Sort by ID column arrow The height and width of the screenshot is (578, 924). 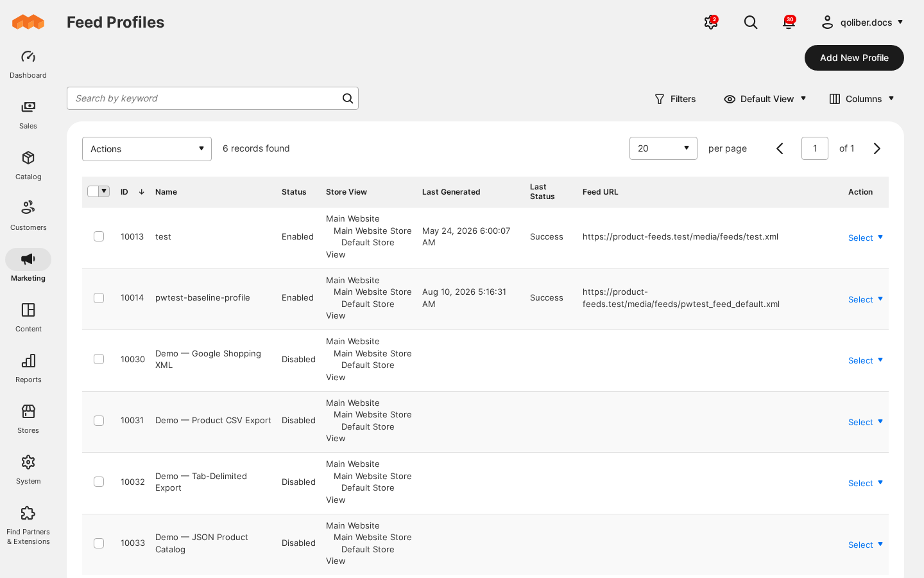click(141, 192)
